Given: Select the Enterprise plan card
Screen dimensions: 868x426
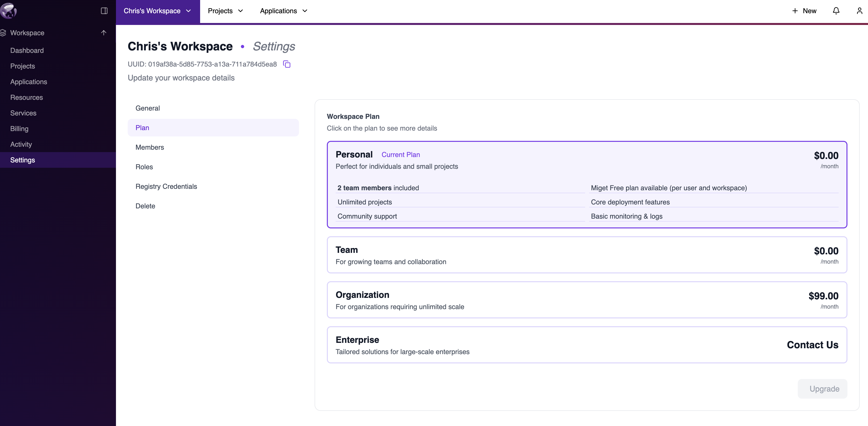Looking at the screenshot, I should tap(587, 345).
